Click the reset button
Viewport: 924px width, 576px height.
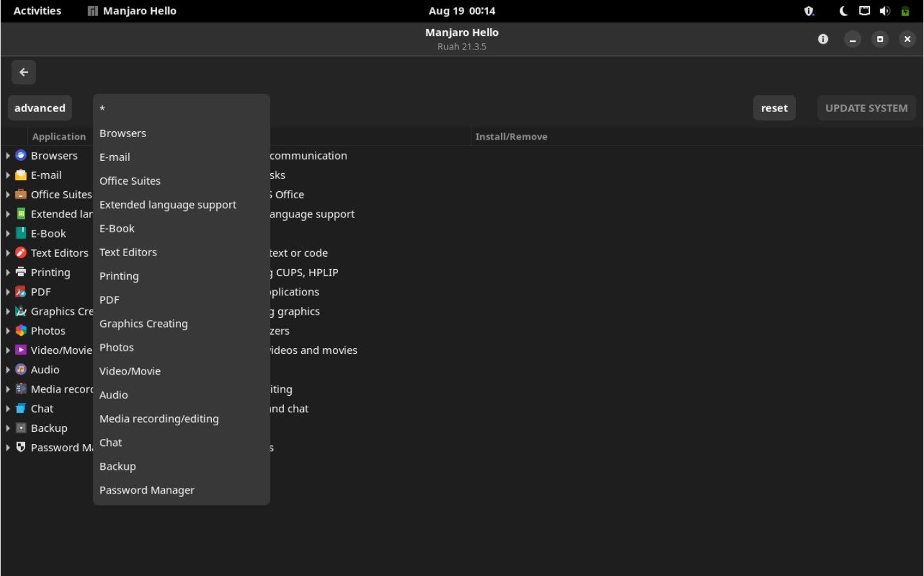774,108
